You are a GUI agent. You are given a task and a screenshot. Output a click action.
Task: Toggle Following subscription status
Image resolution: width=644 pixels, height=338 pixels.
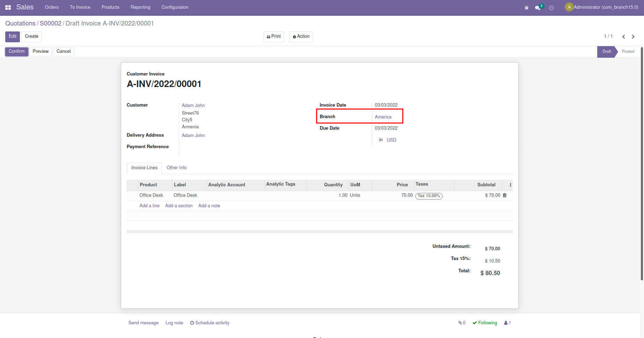pyautogui.click(x=485, y=323)
